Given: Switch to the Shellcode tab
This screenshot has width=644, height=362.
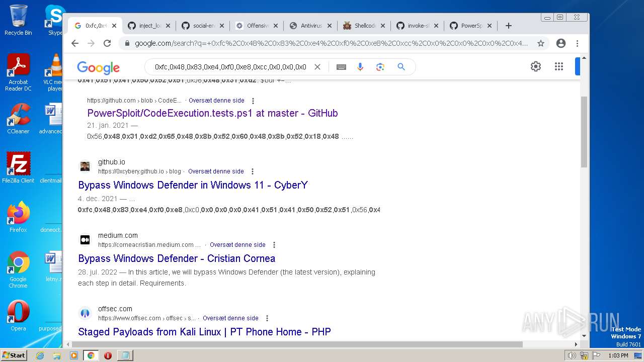Looking at the screenshot, I should [x=364, y=26].
